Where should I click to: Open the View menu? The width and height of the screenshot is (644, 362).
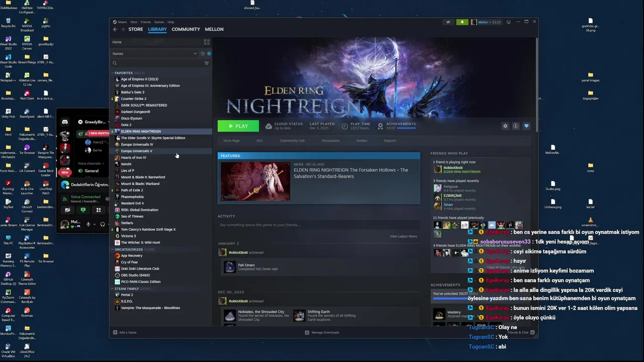[x=134, y=22]
